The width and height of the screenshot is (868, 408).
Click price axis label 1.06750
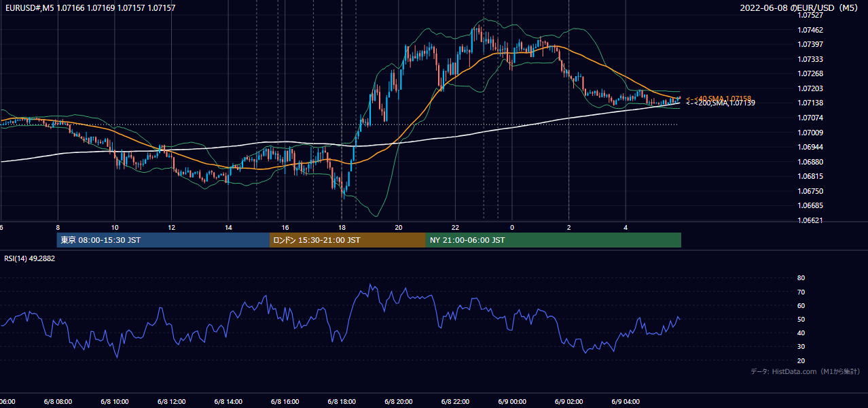tap(810, 191)
